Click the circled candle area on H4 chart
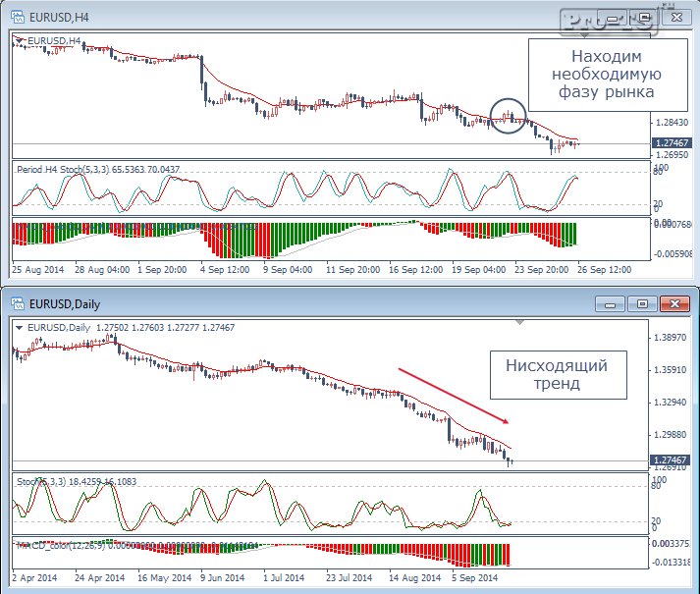The width and height of the screenshot is (700, 594). point(508,116)
